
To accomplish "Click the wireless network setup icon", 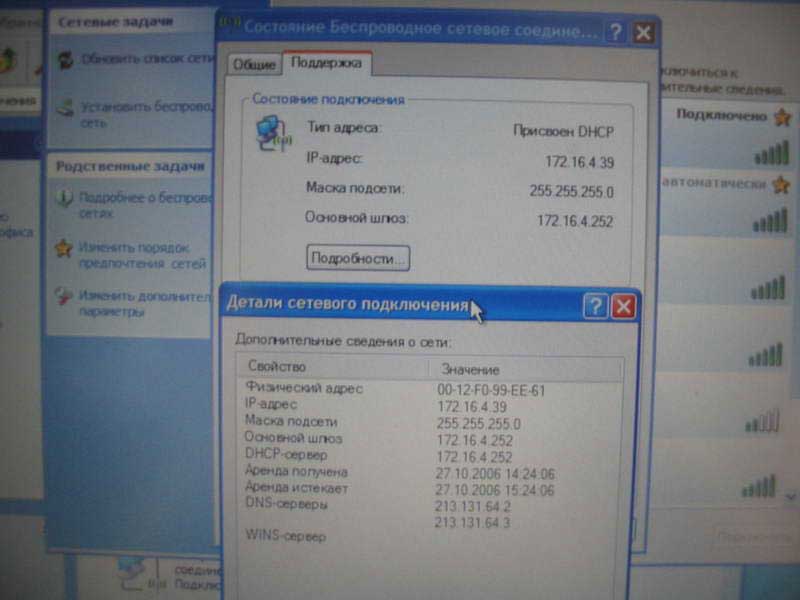I will [65, 108].
